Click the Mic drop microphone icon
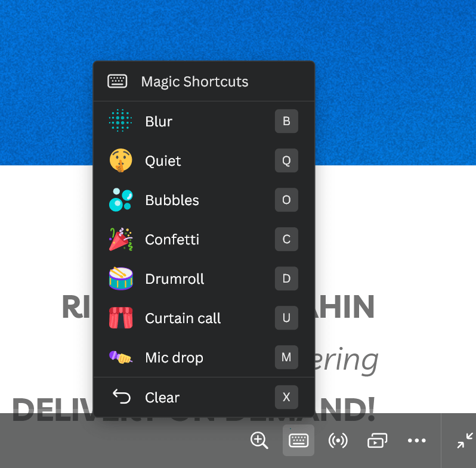Screen dimensions: 476x468 coord(120,357)
